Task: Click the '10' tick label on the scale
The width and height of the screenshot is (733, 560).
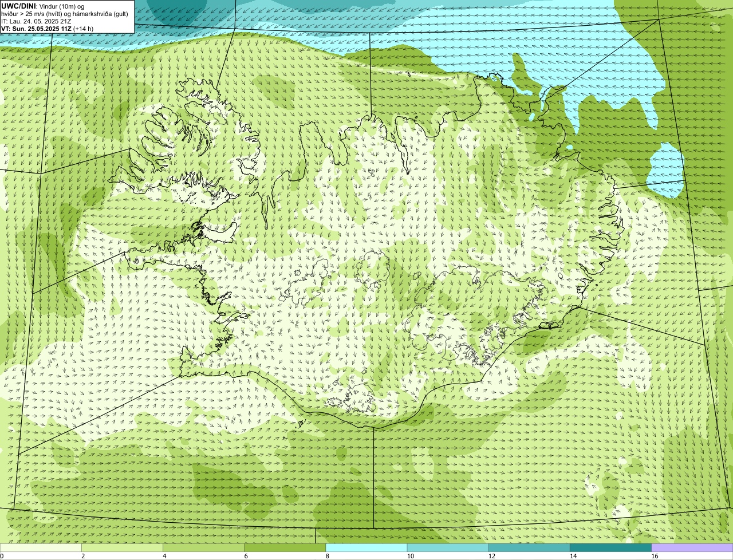Action: (x=411, y=556)
